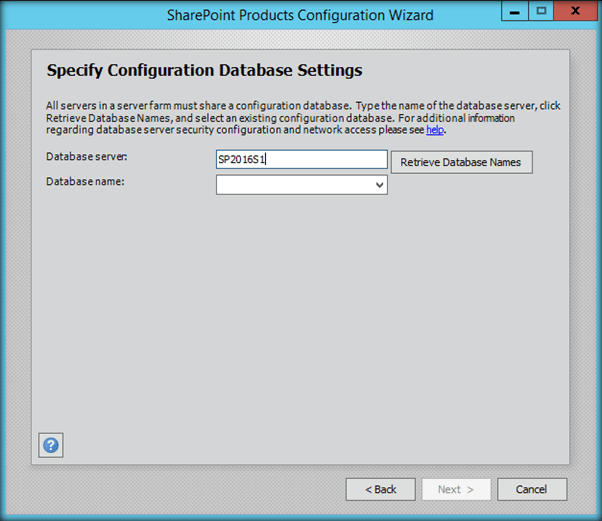Maximize the wizard window
This screenshot has width=602, height=521.
[541, 12]
